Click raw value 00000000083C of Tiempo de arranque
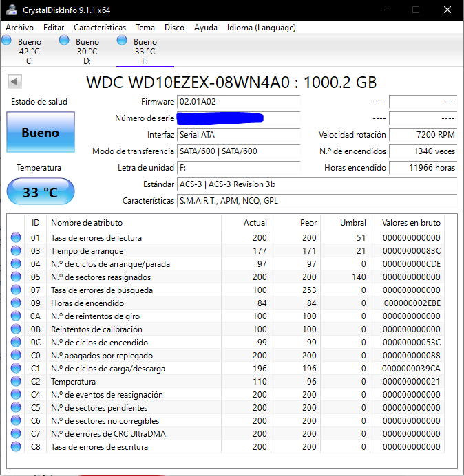Viewport: 464px width, 476px height. point(412,251)
